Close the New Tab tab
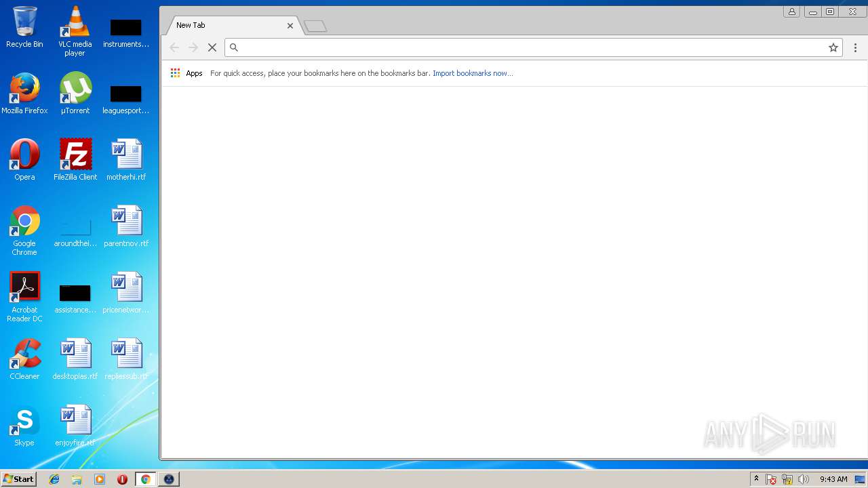 click(290, 26)
